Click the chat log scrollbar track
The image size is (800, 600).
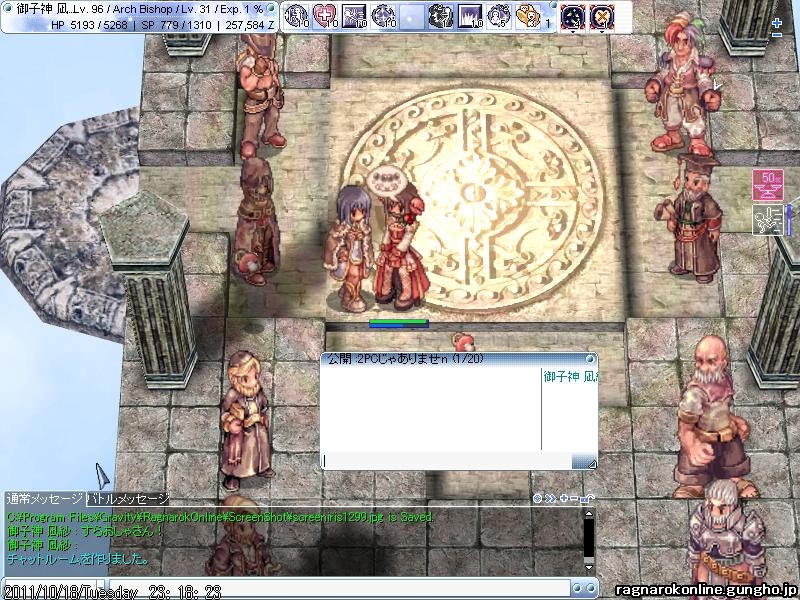(589, 540)
